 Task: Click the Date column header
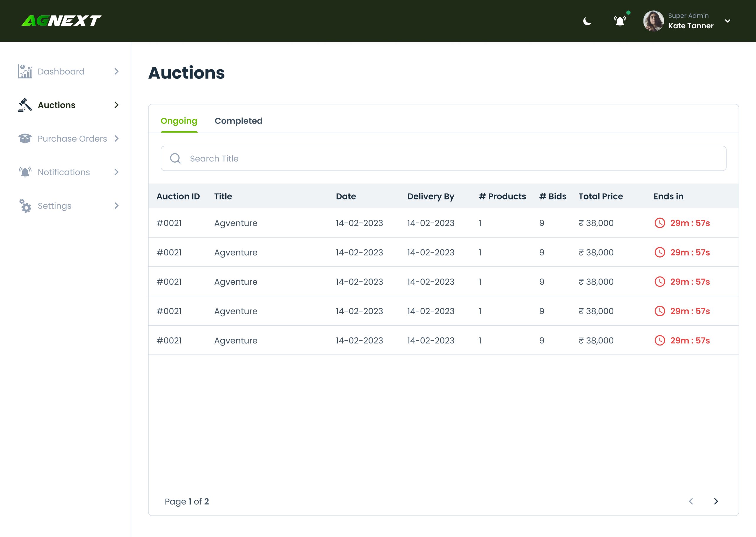346,197
